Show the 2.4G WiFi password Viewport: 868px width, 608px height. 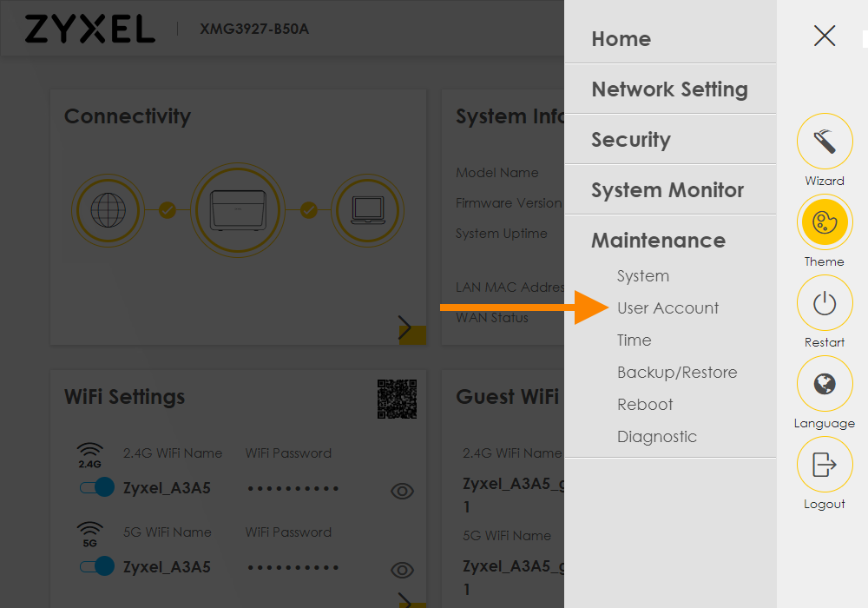tap(401, 492)
